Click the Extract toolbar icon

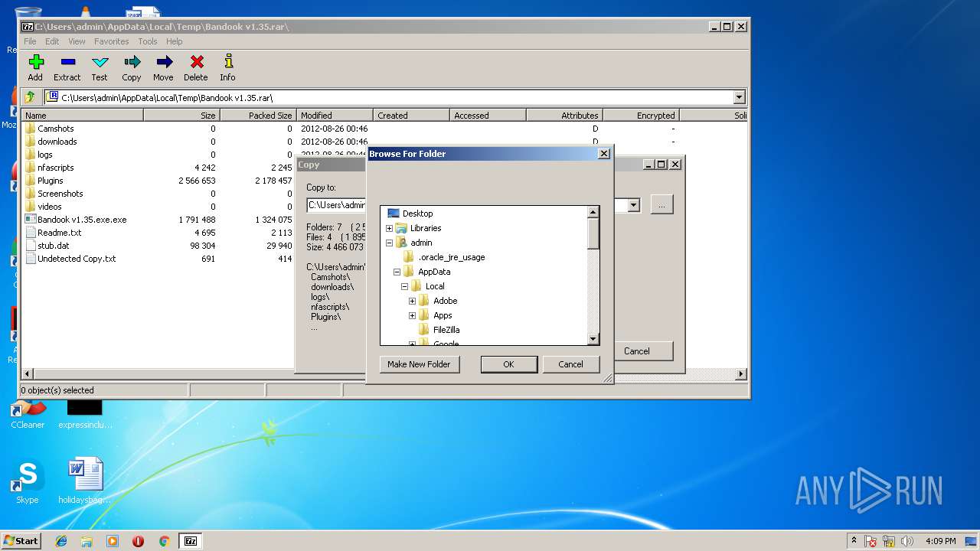pos(67,67)
